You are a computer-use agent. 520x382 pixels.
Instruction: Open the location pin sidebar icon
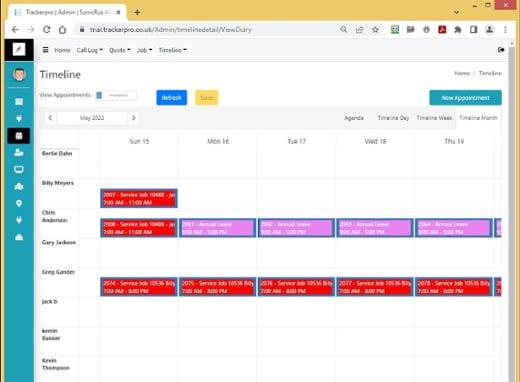coord(19,203)
